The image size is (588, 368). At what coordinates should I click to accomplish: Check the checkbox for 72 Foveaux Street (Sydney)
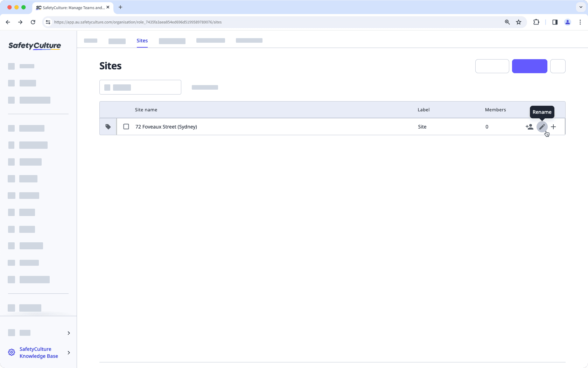click(x=126, y=127)
